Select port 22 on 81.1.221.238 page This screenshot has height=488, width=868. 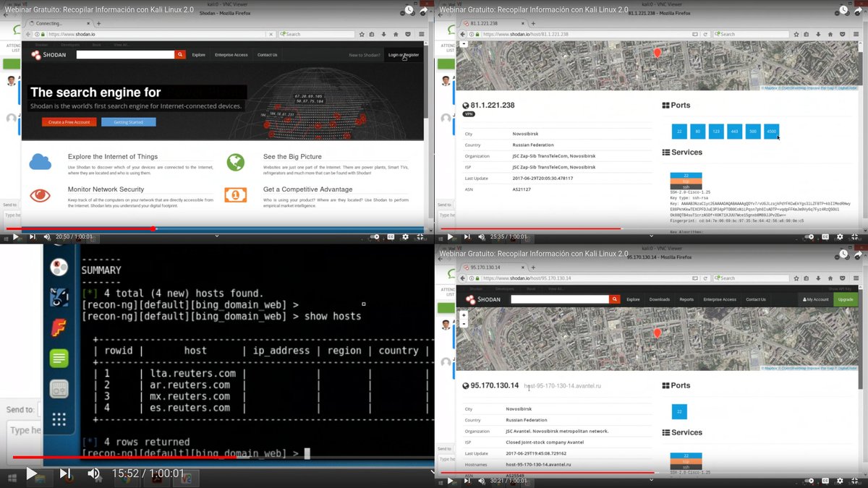679,132
